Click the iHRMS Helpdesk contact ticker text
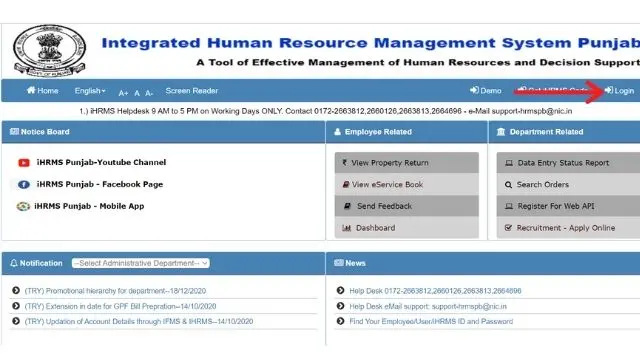Screen dimensions: 640x360 point(326,111)
